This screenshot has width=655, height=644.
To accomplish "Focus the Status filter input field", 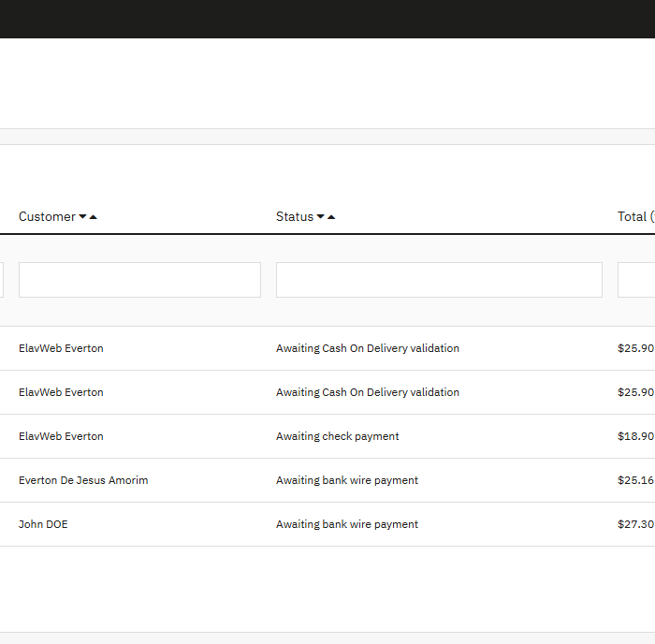I will [x=439, y=280].
